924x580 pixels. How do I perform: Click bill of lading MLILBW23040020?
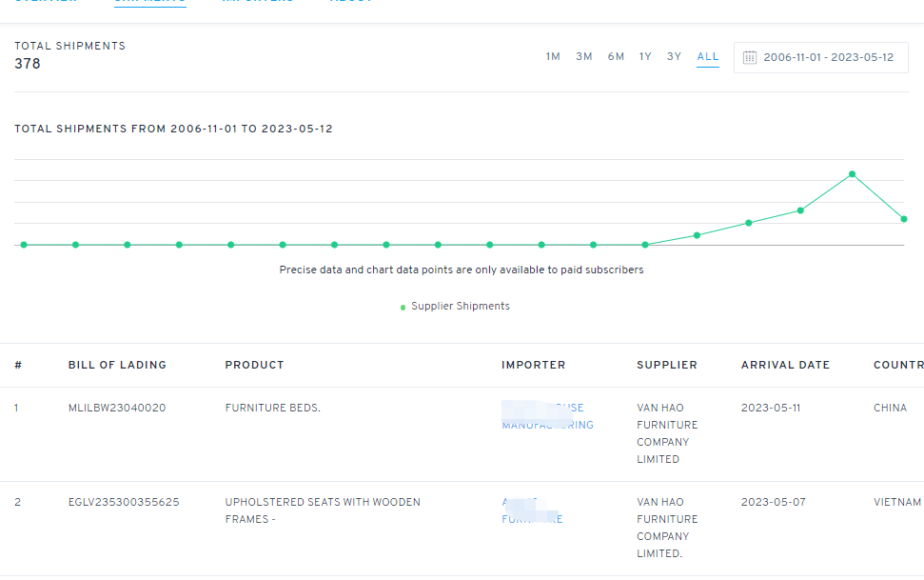point(117,408)
